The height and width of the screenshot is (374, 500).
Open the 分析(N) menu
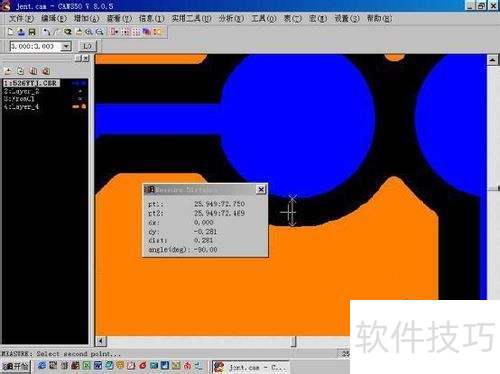pyautogui.click(x=231, y=18)
